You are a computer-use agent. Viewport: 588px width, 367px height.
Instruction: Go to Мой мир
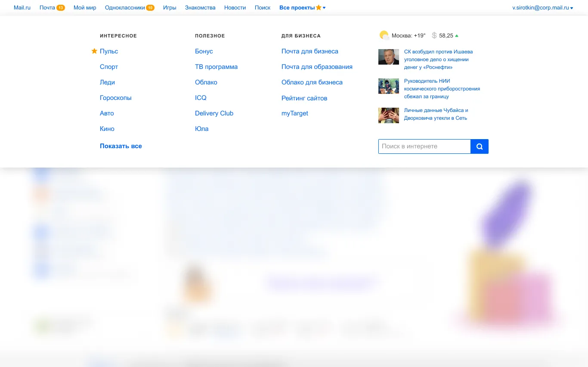85,8
